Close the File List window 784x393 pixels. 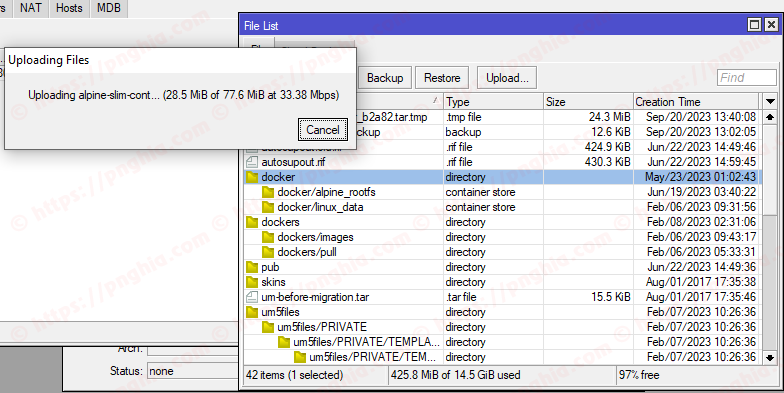pos(771,24)
